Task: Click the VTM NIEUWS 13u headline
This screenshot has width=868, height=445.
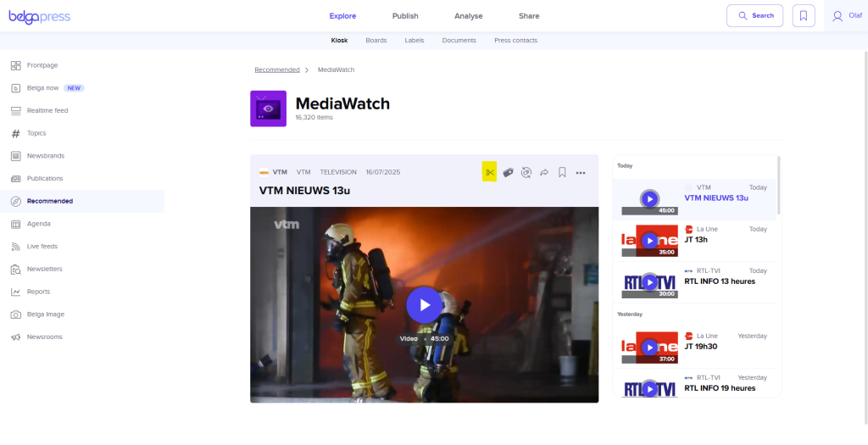Action: [304, 191]
